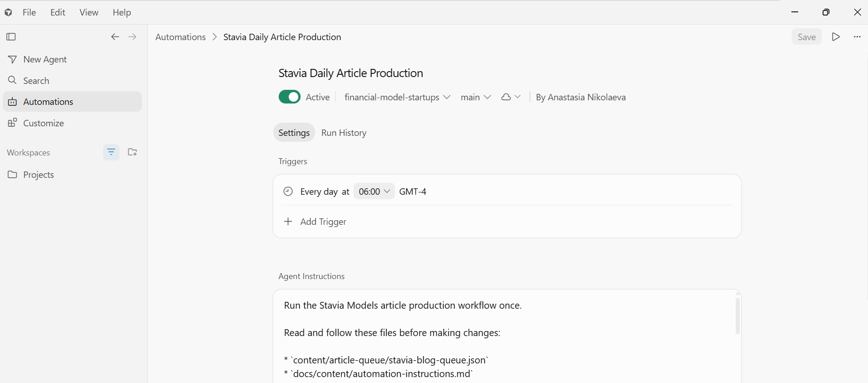Open the Projects workspace item
The height and width of the screenshot is (383, 868).
pos(72,174)
